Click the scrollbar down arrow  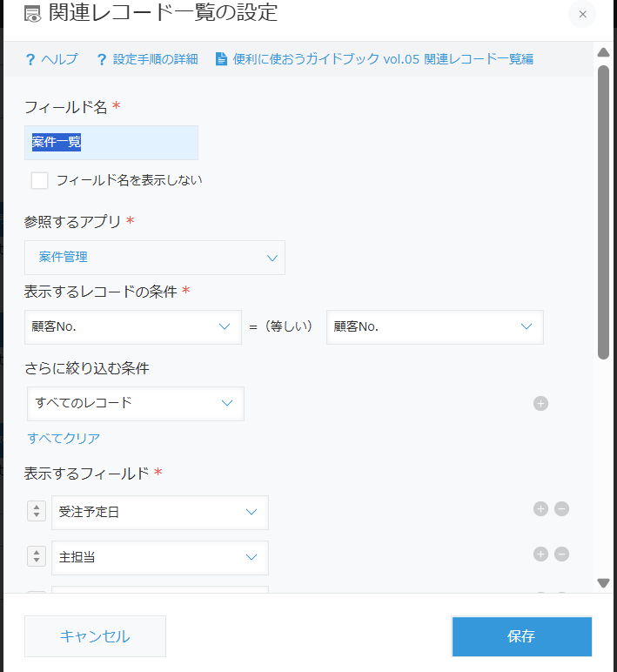pyautogui.click(x=603, y=583)
